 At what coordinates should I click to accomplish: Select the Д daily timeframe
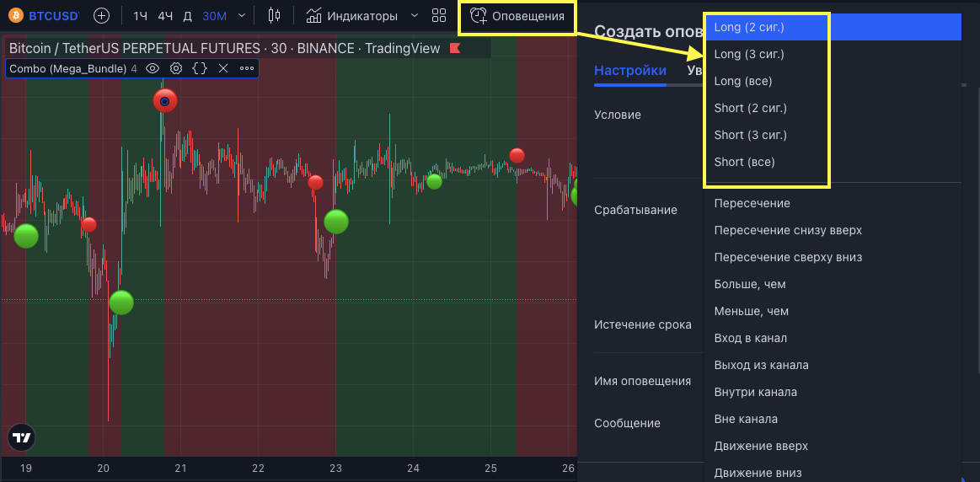pyautogui.click(x=187, y=16)
